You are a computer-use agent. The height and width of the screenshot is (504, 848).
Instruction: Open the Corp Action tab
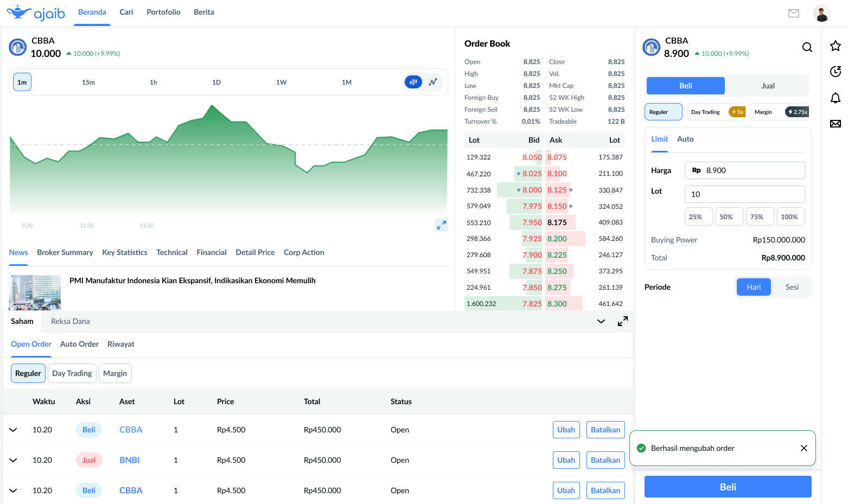tap(304, 252)
